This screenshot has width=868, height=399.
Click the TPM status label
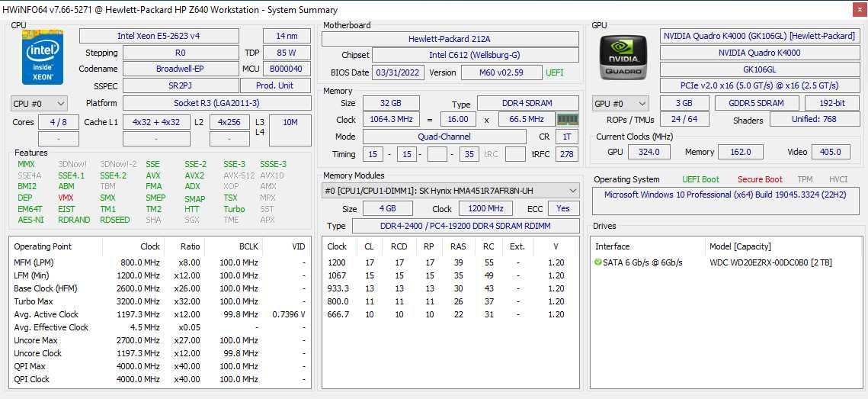805,179
